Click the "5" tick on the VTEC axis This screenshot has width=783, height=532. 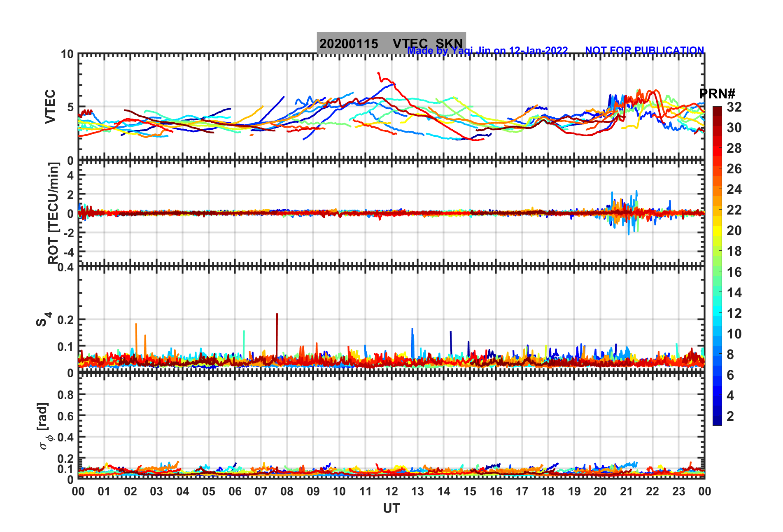[x=70, y=107]
